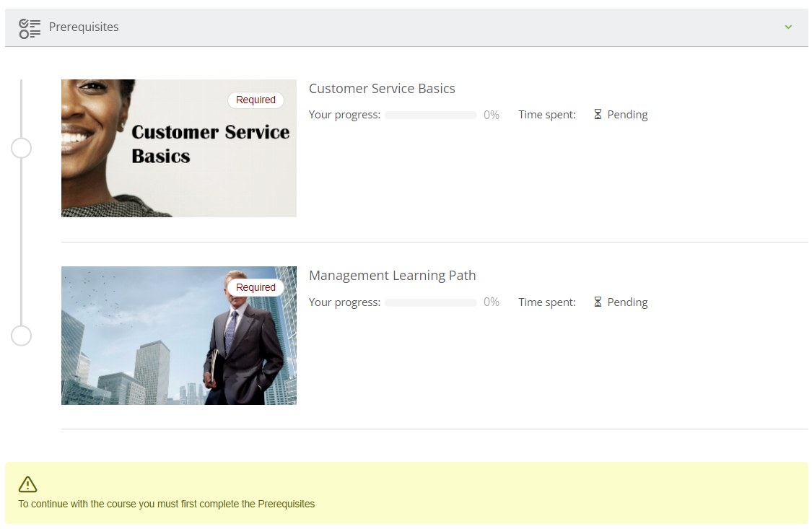Click 'Your progress:' label under Management Learning Path
The width and height of the screenshot is (812, 529).
(x=345, y=302)
